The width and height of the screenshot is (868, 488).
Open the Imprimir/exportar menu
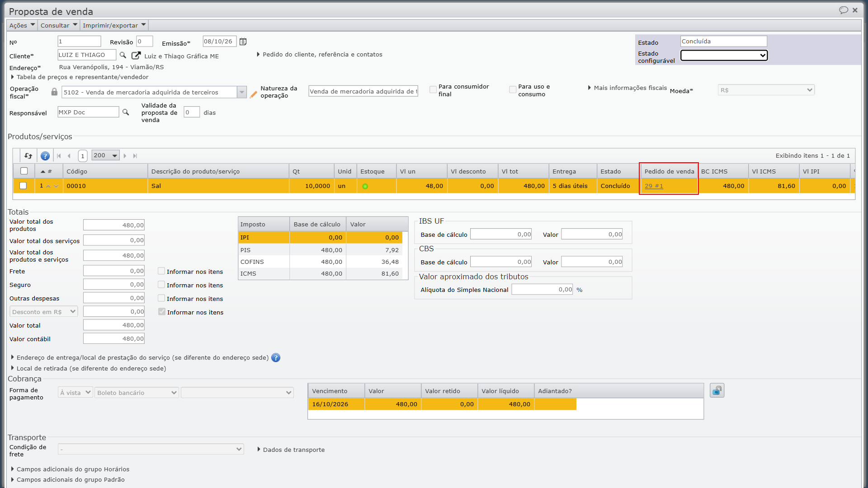(x=114, y=25)
